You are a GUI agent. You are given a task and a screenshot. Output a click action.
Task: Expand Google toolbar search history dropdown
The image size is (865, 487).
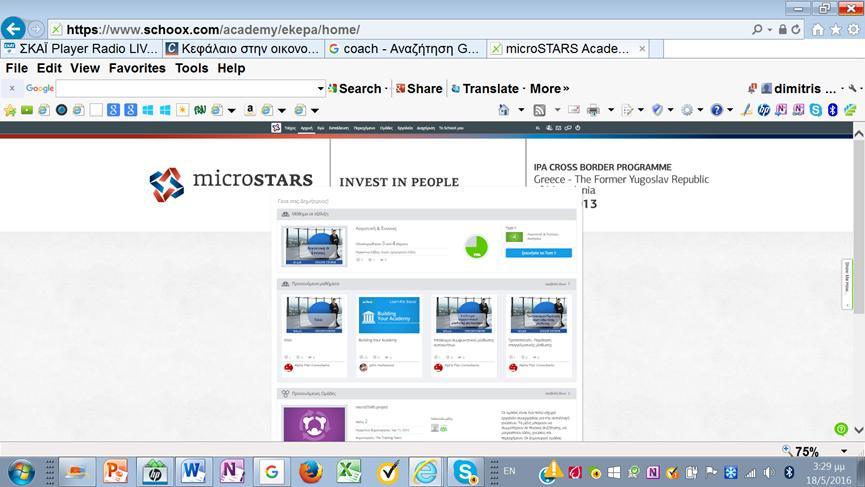(x=320, y=88)
